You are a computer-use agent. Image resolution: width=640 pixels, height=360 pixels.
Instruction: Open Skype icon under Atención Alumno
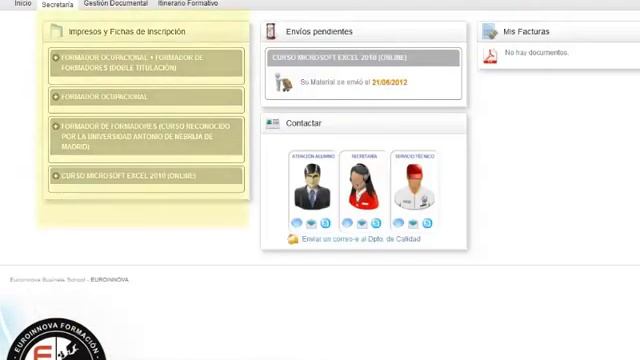pyautogui.click(x=325, y=223)
